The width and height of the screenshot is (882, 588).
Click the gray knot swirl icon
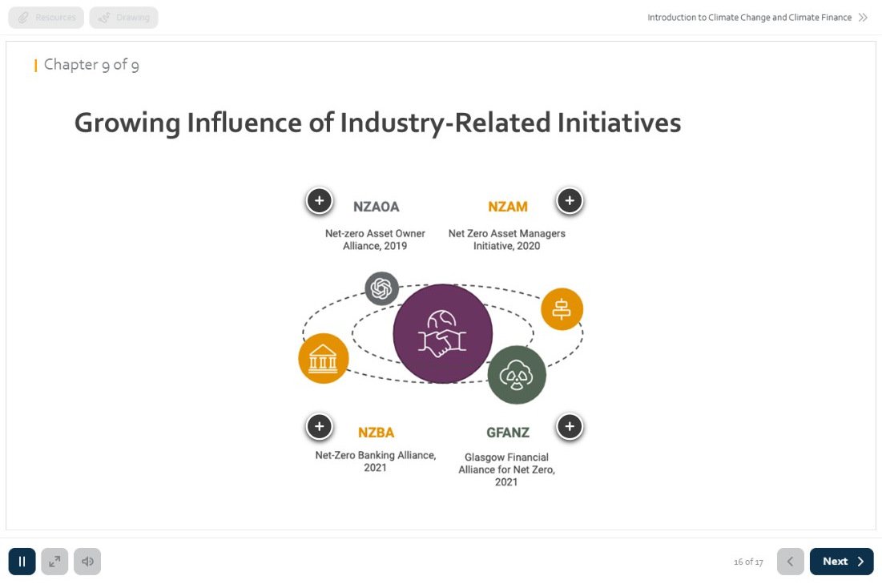tap(381, 288)
